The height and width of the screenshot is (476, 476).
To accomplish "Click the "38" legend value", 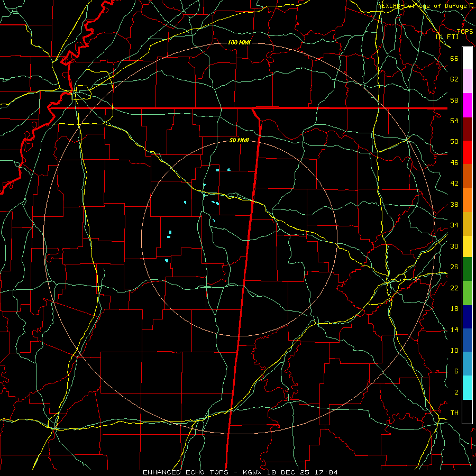I will click(x=454, y=204).
